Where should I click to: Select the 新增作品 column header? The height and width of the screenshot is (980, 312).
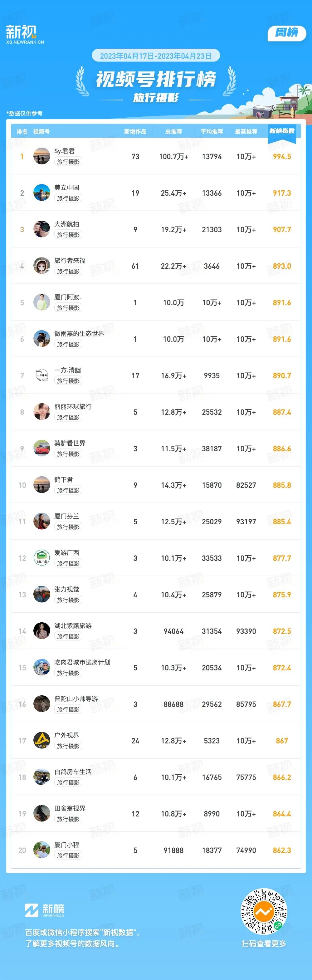pyautogui.click(x=135, y=132)
